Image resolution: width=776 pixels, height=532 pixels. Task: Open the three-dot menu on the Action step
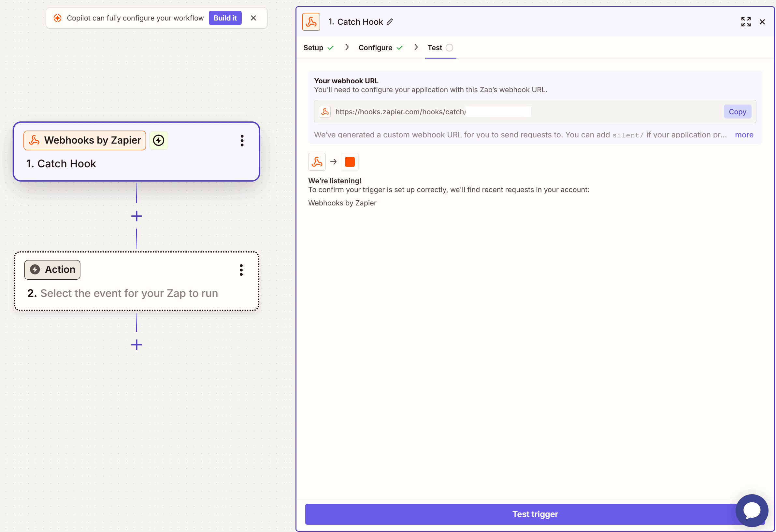[x=241, y=270]
